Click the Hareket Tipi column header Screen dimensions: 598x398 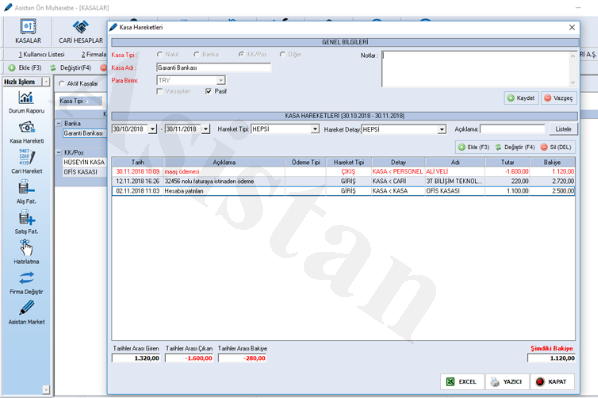click(x=349, y=162)
